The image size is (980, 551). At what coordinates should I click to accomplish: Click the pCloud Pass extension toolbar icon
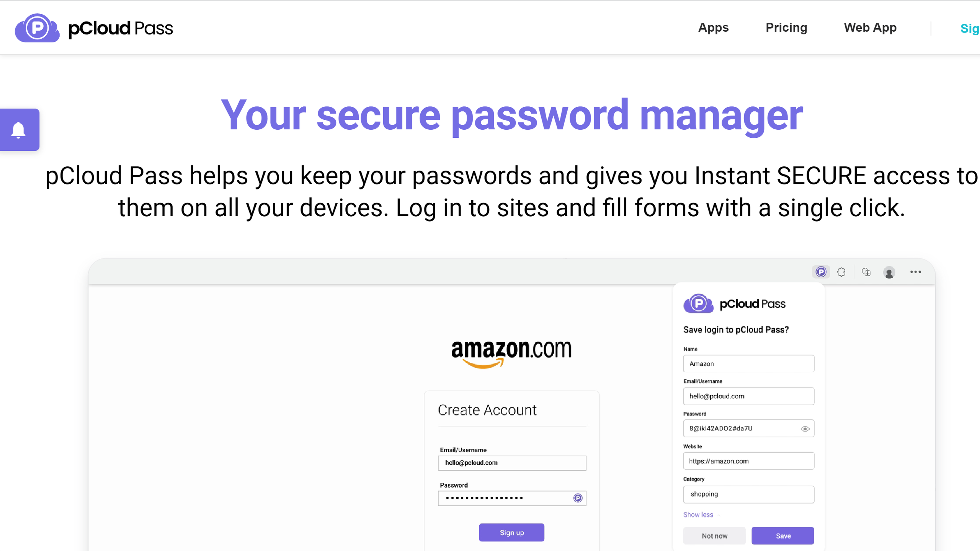[x=821, y=272]
